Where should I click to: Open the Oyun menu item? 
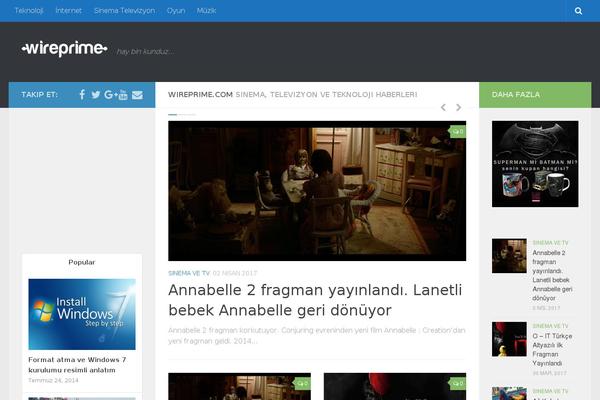pyautogui.click(x=176, y=11)
